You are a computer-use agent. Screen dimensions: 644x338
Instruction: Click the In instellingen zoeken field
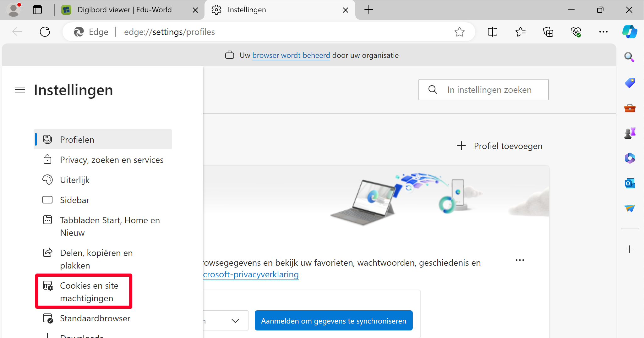tap(489, 90)
